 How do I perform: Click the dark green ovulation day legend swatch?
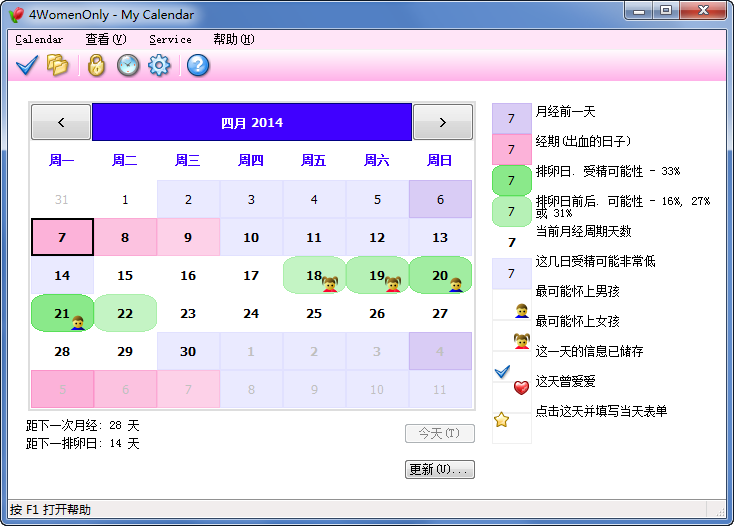tap(511, 180)
